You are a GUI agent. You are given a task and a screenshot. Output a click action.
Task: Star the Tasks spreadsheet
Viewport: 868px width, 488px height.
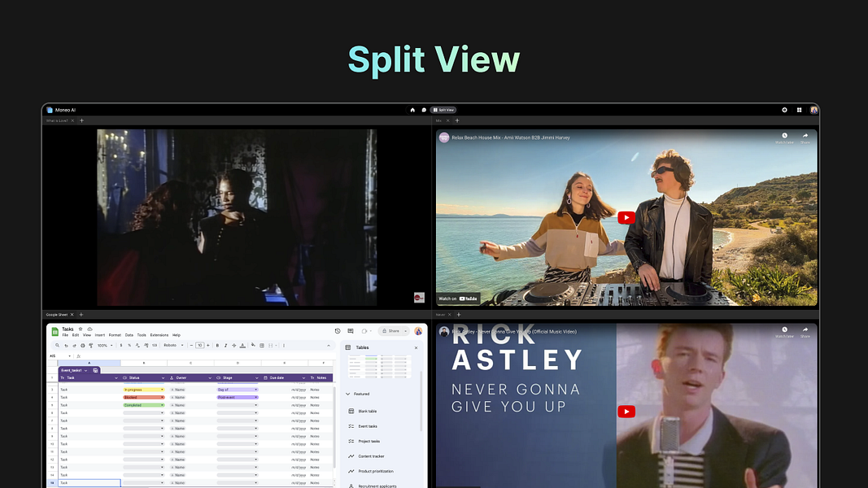[x=81, y=329]
